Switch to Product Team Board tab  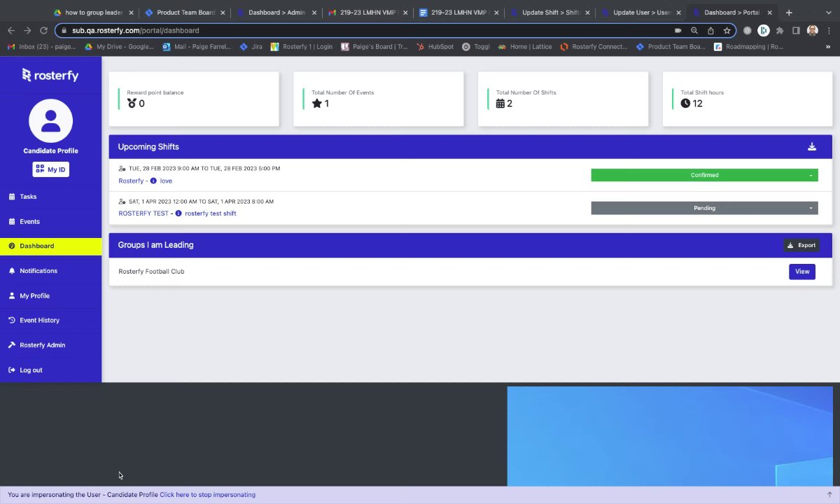pyautogui.click(x=185, y=13)
